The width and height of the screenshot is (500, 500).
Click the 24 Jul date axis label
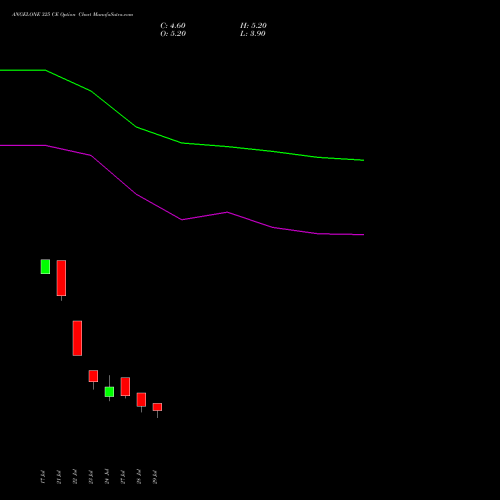click(107, 477)
